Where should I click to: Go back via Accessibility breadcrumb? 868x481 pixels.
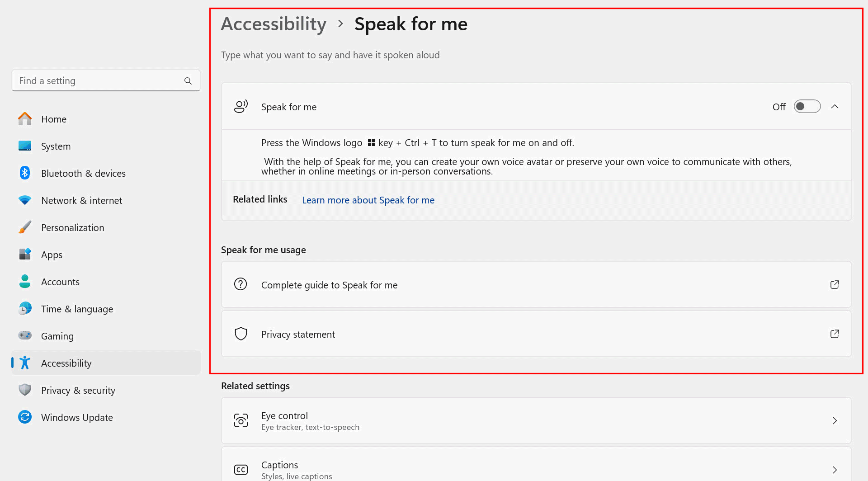[274, 24]
